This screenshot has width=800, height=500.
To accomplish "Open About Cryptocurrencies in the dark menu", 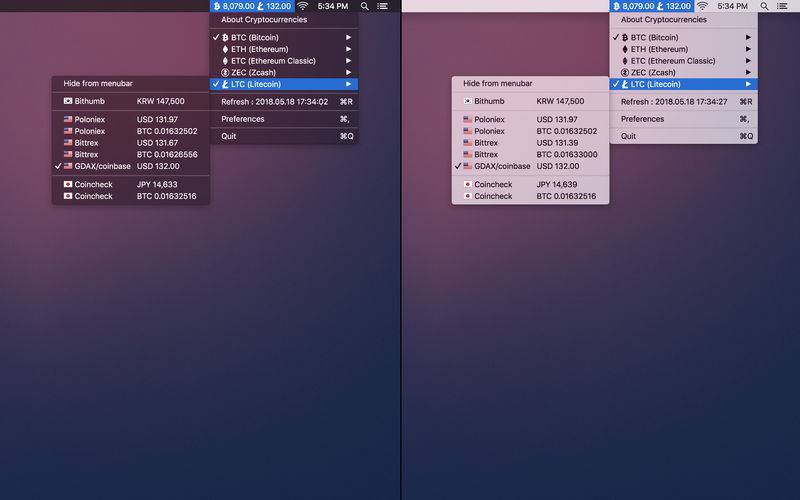I will [284, 19].
